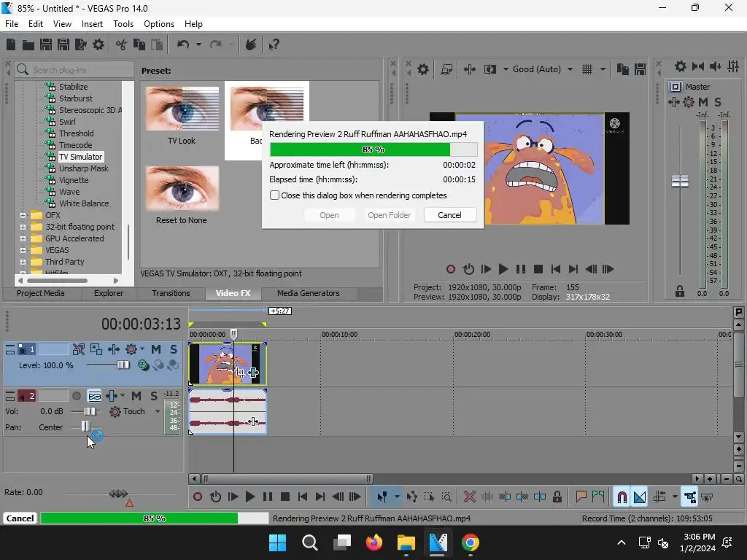
Task: Toggle Automatic Crossfades icon
Action: [x=640, y=497]
